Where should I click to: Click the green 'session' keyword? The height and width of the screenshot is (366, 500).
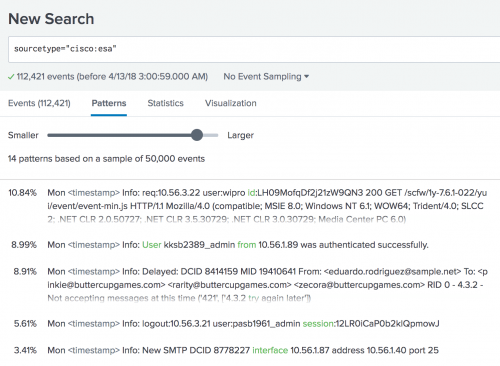(x=318, y=324)
